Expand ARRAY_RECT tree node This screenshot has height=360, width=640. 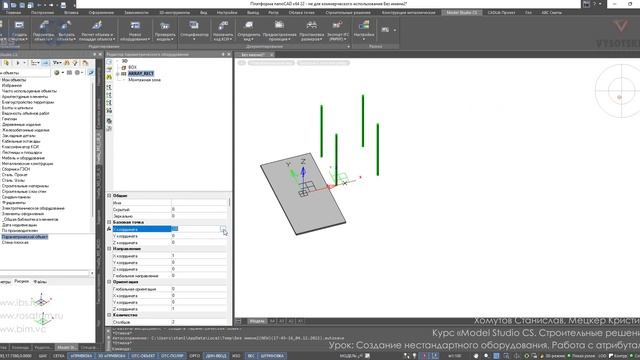pos(118,73)
